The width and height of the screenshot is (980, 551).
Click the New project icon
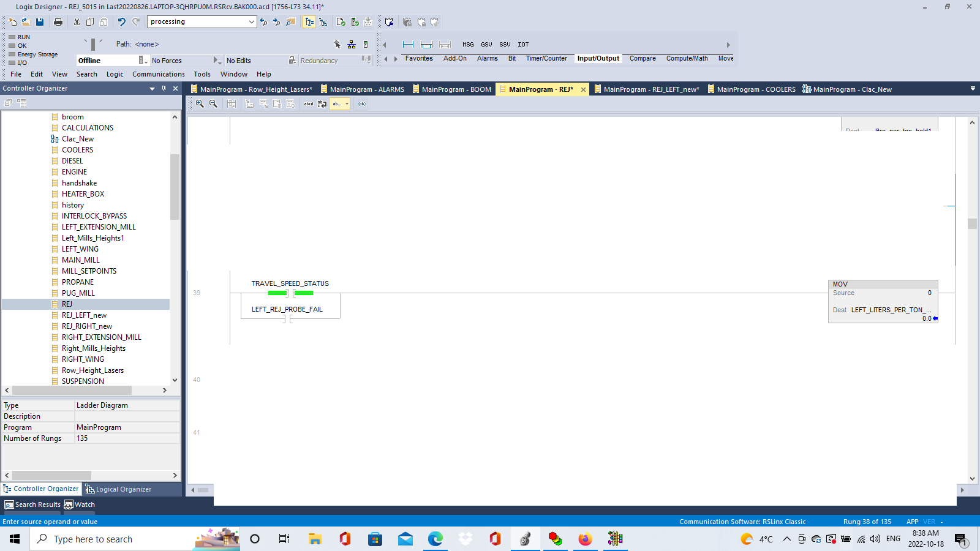click(x=12, y=22)
